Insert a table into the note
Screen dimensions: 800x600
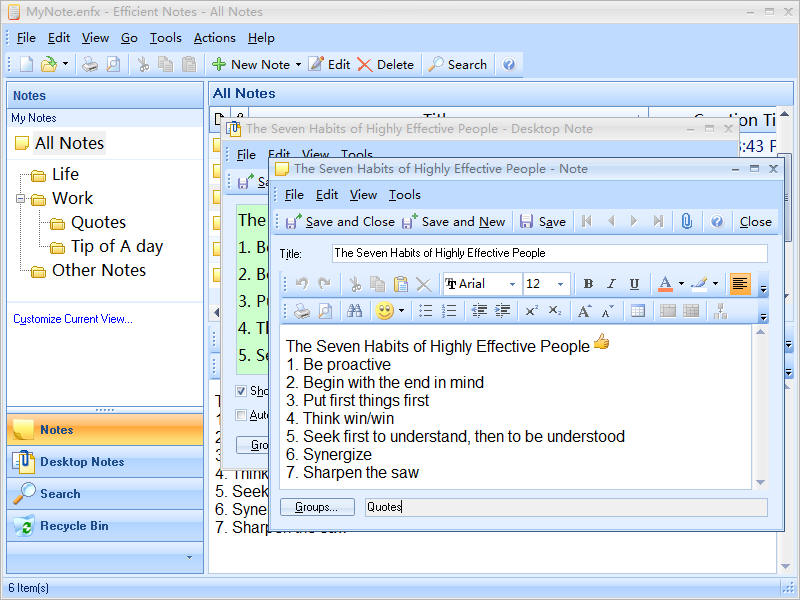coord(638,310)
